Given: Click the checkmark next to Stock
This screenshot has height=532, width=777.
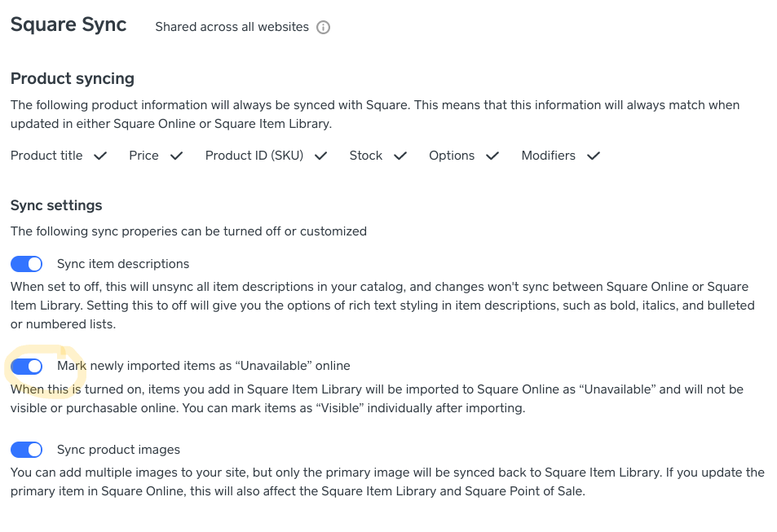Looking at the screenshot, I should [400, 156].
